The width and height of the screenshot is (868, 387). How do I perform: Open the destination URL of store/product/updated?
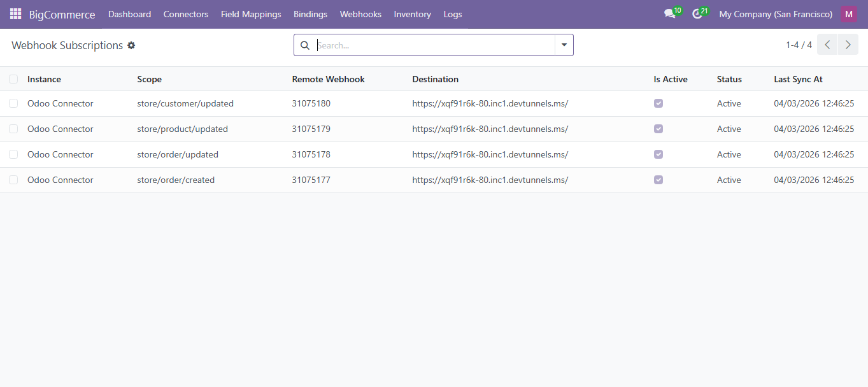click(490, 129)
